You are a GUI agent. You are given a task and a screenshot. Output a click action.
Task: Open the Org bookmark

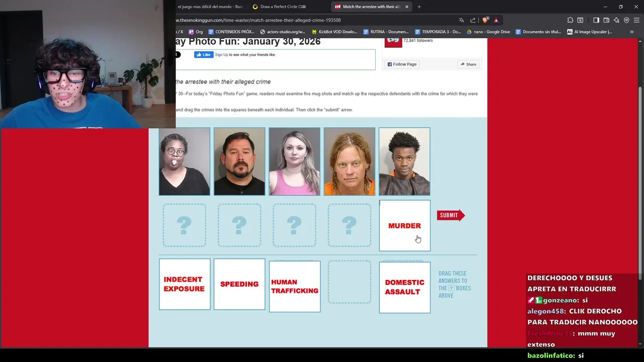196,32
